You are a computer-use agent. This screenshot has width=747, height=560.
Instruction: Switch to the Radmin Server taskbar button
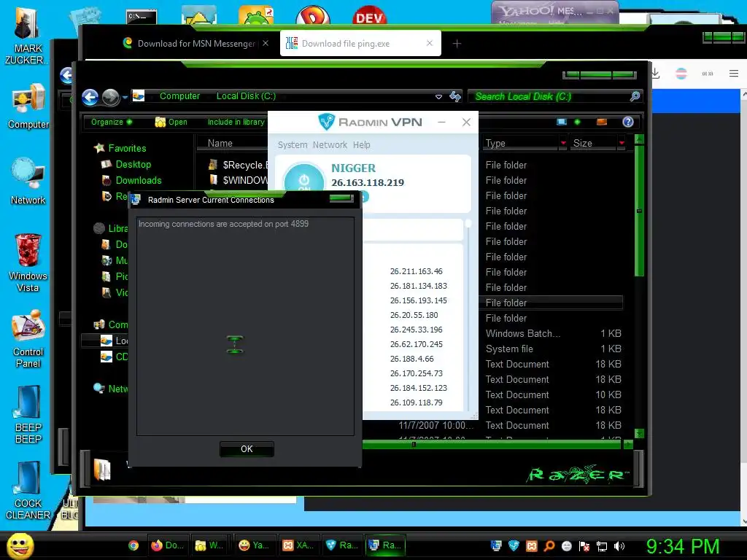385,545
